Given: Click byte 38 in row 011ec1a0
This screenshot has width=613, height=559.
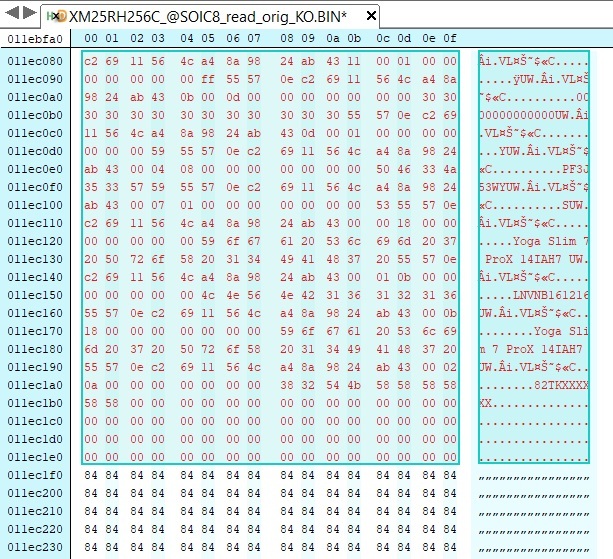Looking at the screenshot, I should pyautogui.click(x=287, y=385).
